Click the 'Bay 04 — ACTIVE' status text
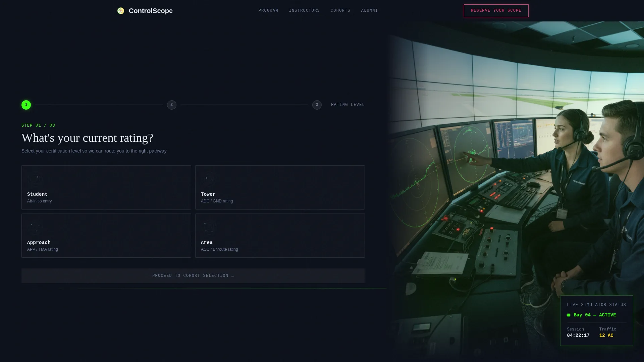Viewport: 644px width, 362px height. [x=595, y=315]
